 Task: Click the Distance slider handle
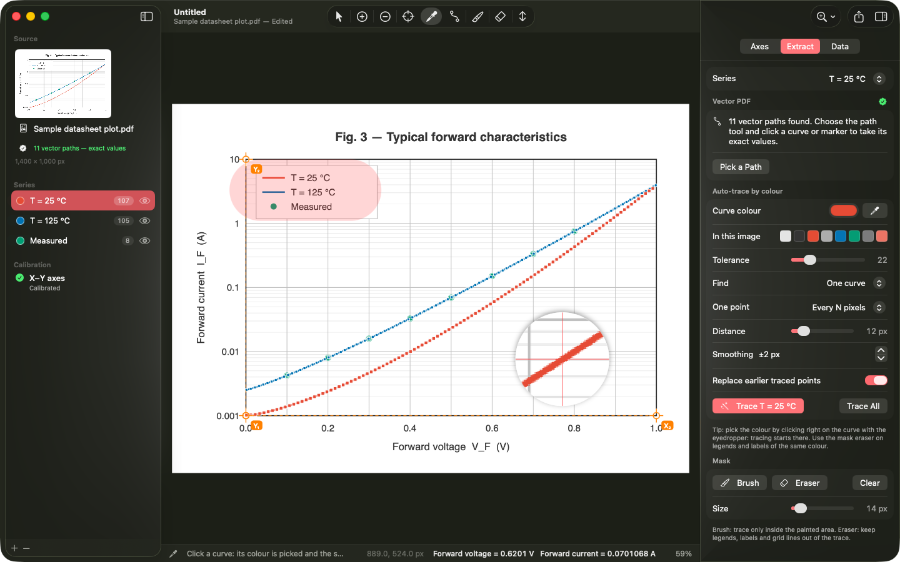tap(804, 331)
